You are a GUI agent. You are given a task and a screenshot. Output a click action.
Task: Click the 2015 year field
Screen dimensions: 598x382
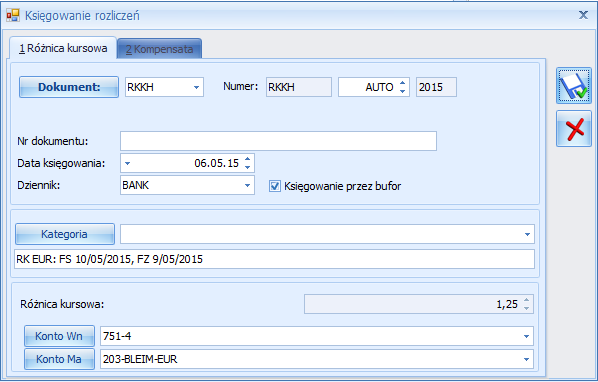(436, 87)
